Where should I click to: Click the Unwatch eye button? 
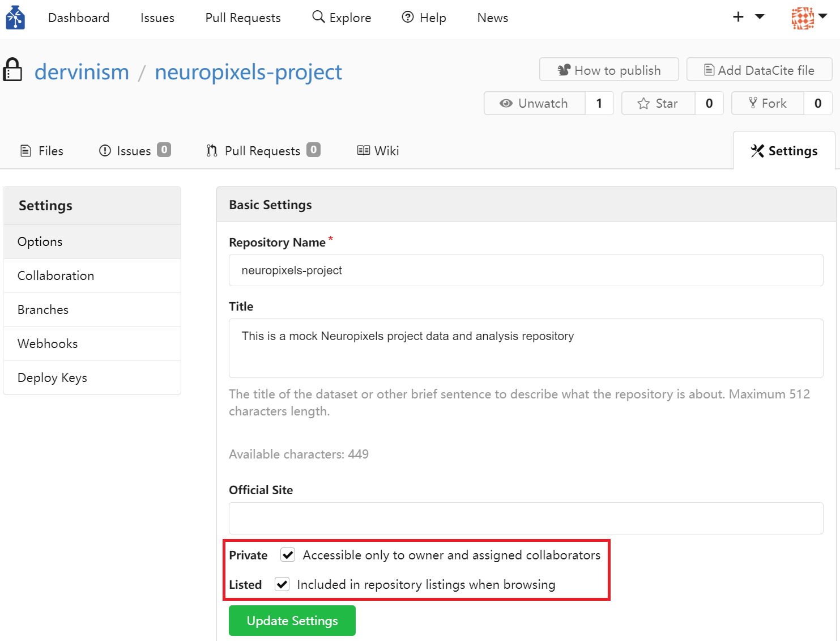(x=535, y=103)
